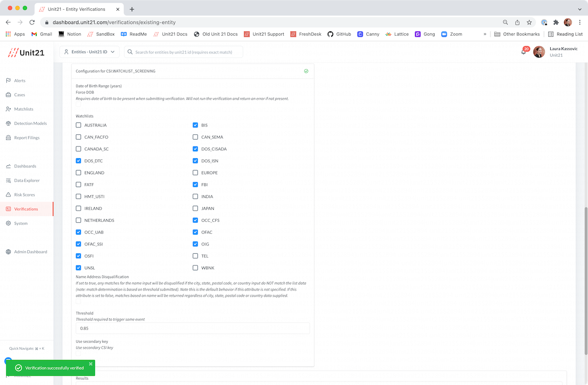This screenshot has height=385, width=588.
Task: Uncheck the OFAC watchlist
Action: 196,232
